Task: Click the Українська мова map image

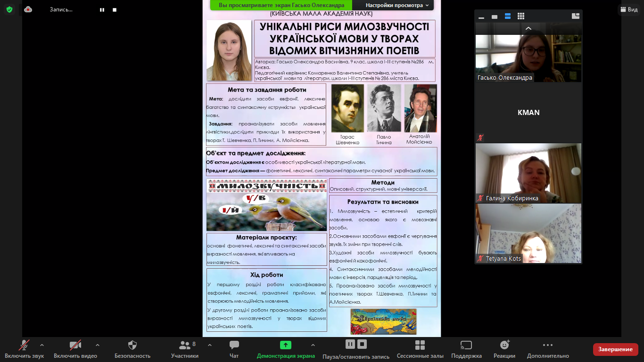Action: point(383,321)
